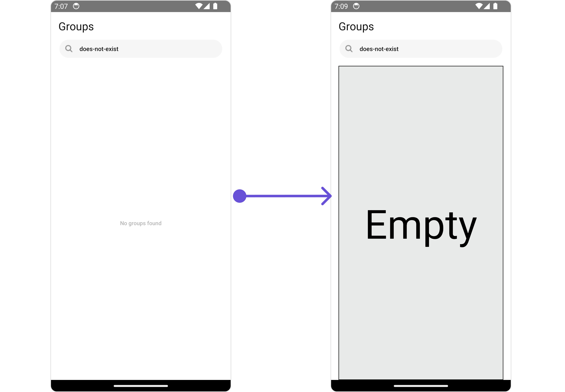Click cellular signal icon in left status bar
The width and height of the screenshot is (565, 392).
[207, 6]
